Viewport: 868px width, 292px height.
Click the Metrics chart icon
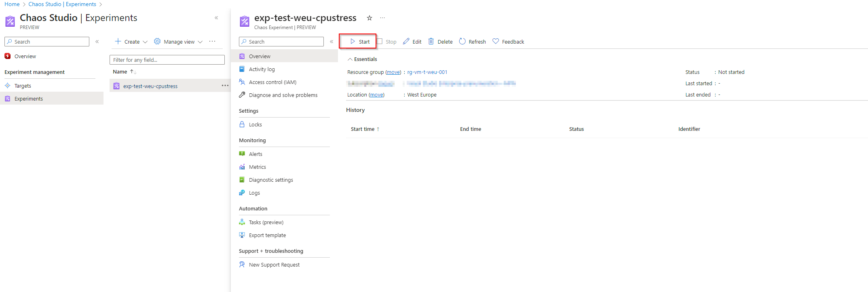(x=242, y=167)
